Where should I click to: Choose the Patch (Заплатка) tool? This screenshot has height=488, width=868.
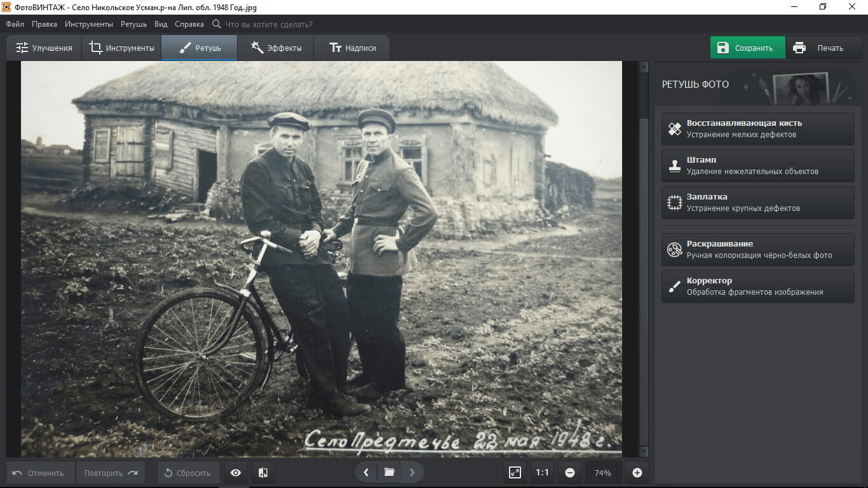click(x=757, y=203)
